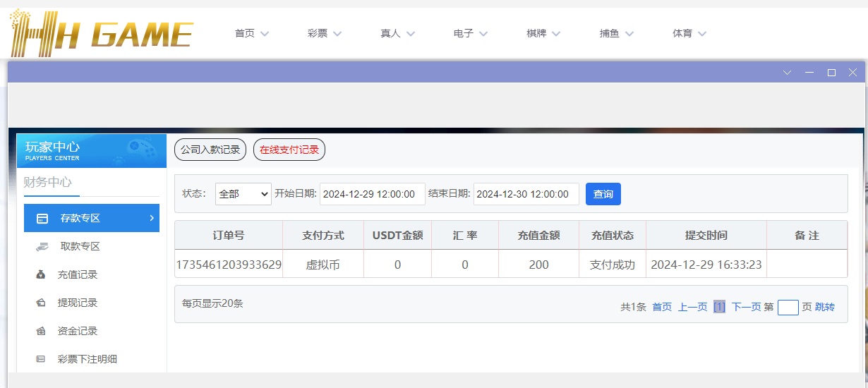
Task: Focus the page number input box
Action: tap(788, 308)
